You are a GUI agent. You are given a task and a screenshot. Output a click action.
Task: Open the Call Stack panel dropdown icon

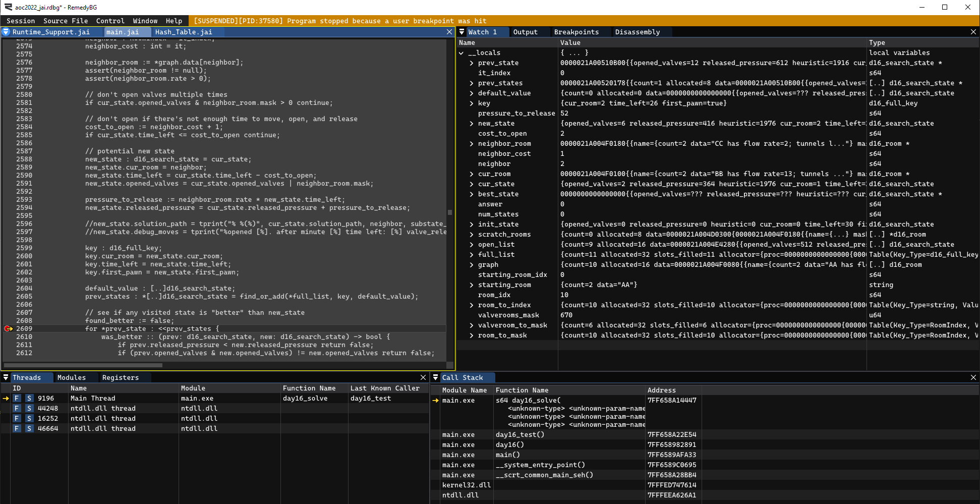click(436, 377)
